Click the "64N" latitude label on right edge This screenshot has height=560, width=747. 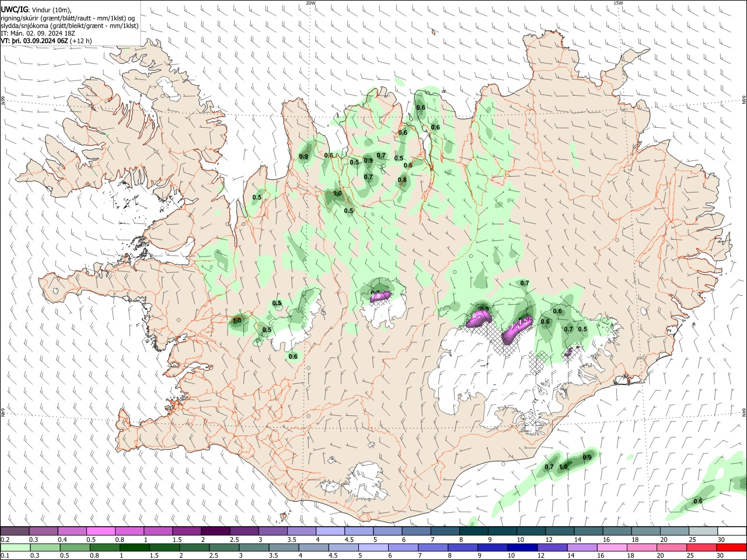point(744,412)
